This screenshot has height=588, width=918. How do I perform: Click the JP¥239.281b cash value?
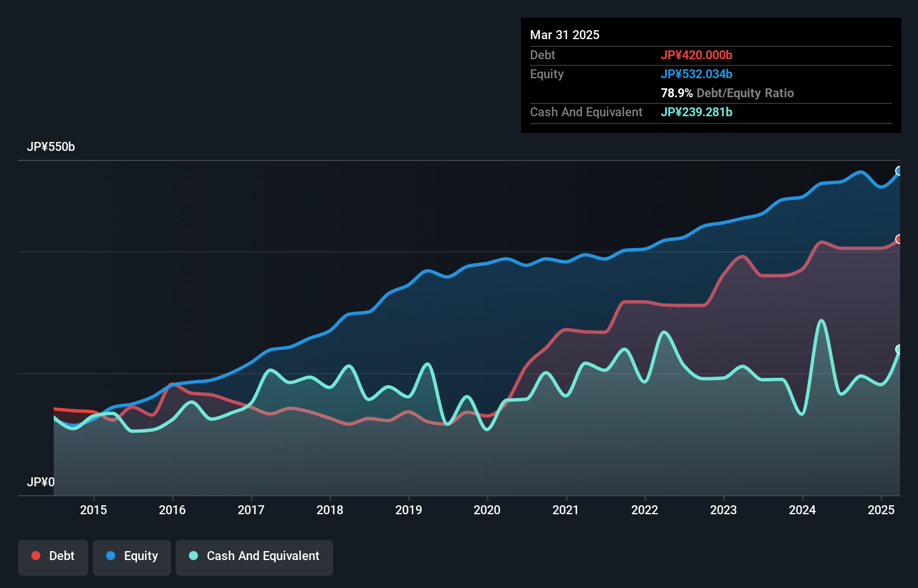(697, 112)
